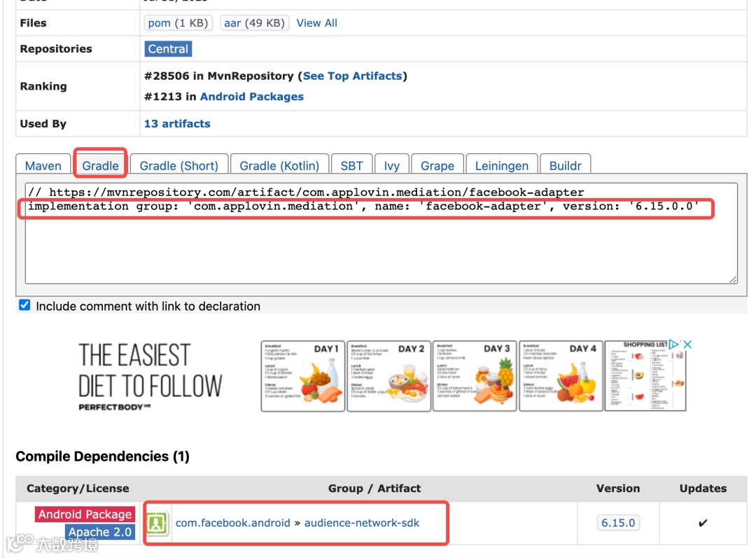Click THE EASIEST DIET TO FOLLOW ad text
Screen dimensions: 756x558
(x=150, y=370)
